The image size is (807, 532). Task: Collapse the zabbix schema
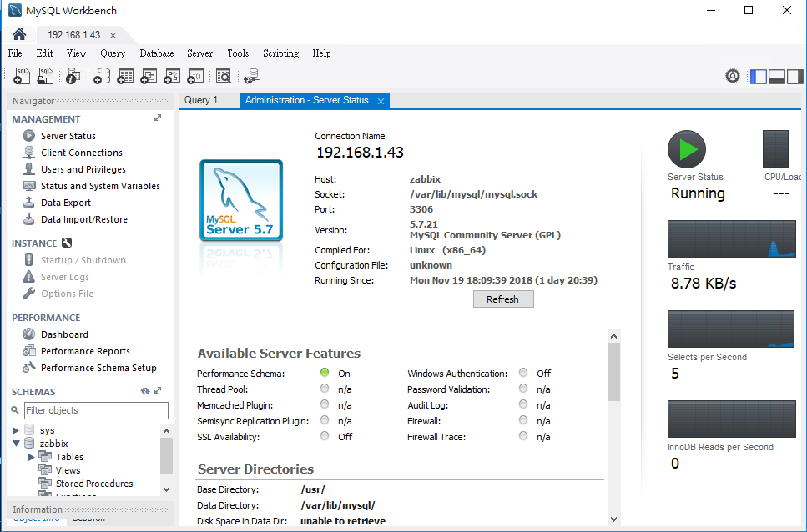click(16, 443)
